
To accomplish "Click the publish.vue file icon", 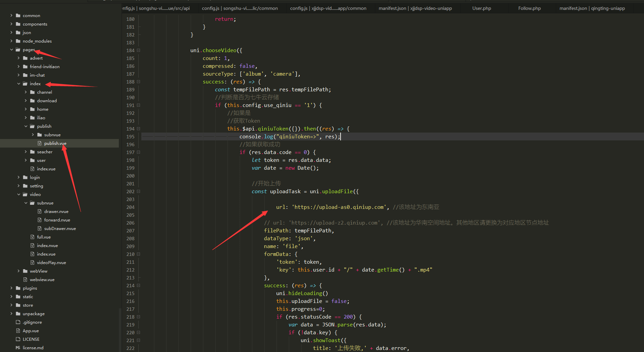I will tap(40, 143).
